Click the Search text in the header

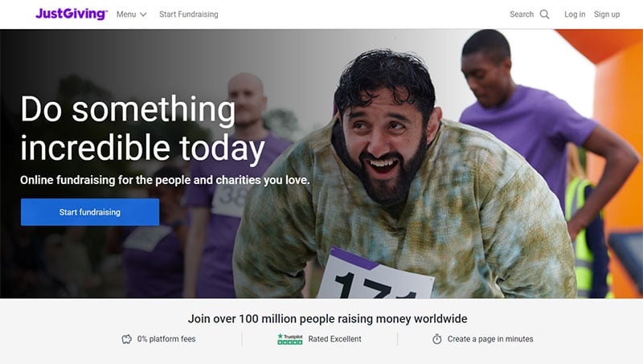coord(522,14)
